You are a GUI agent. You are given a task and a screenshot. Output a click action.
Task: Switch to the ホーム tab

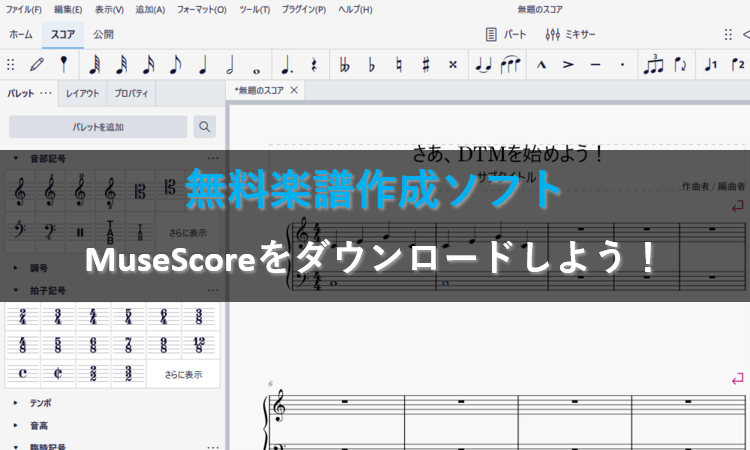click(x=21, y=34)
